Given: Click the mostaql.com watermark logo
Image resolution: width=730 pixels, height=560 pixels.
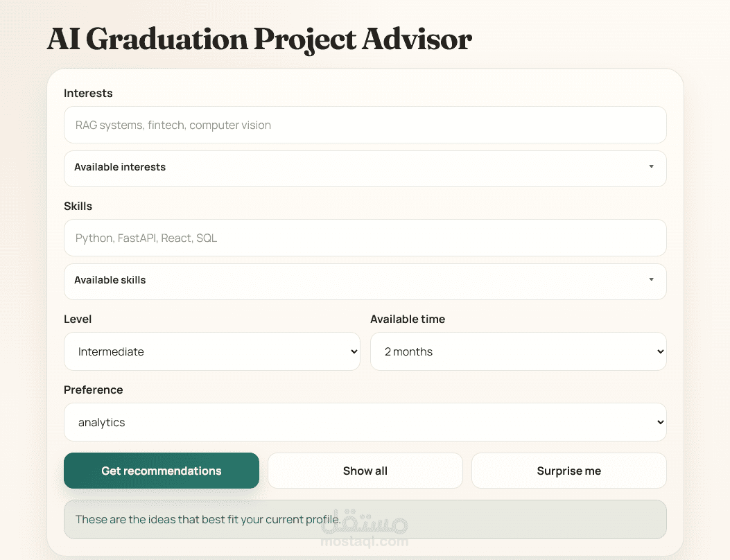Looking at the screenshot, I should point(365,528).
